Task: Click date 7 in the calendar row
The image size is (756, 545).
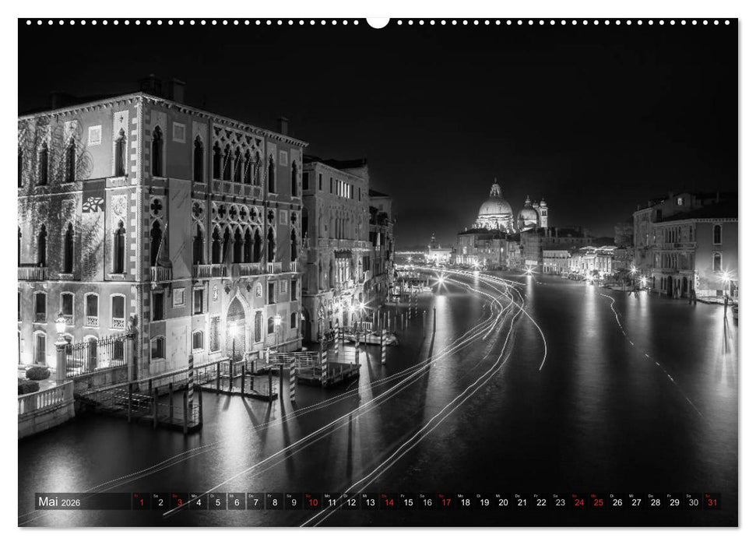Action: click(x=255, y=502)
